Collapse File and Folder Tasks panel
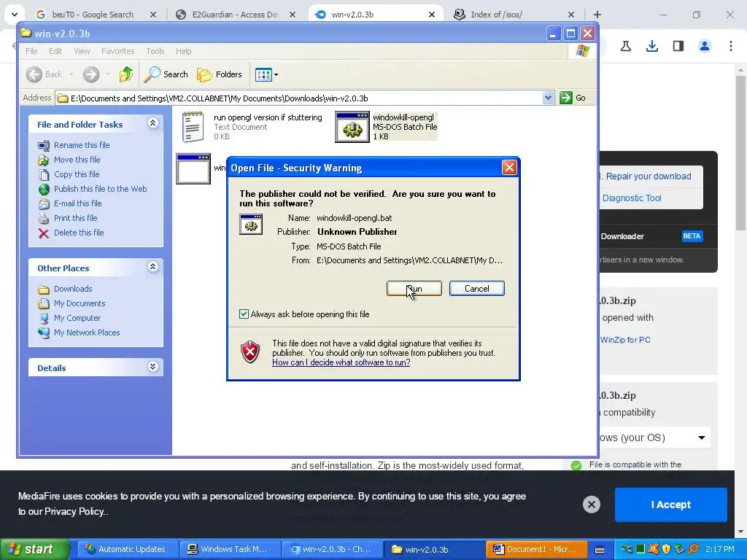 tap(152, 123)
